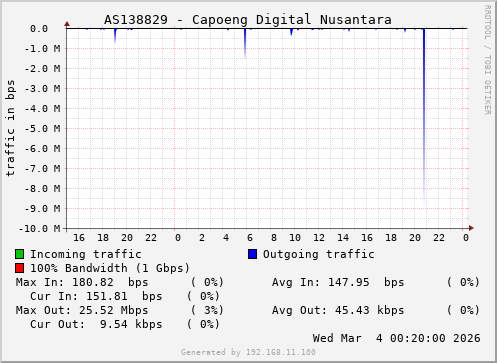497x363 pixels.
Task: Click the 'Max Out: 25.52 Mbps' value
Action: (x=82, y=310)
